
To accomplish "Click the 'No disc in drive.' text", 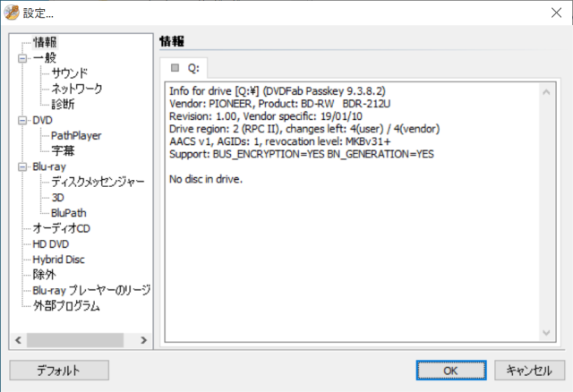I will click(x=206, y=179).
